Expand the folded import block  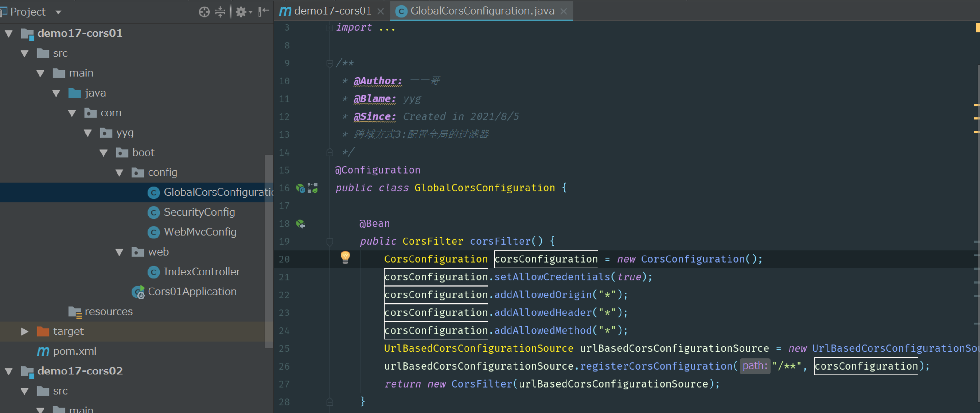[x=329, y=27]
